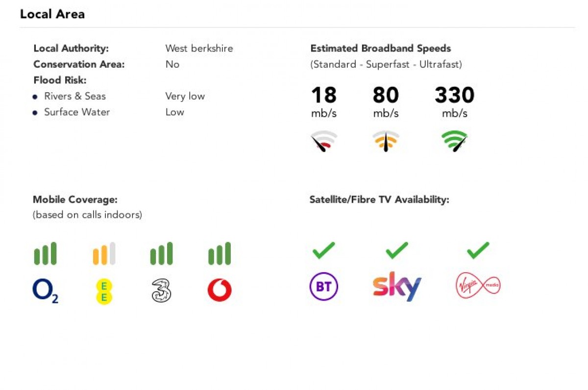Click the Virgin Media logo
This screenshot has height=390, width=588.
[478, 286]
